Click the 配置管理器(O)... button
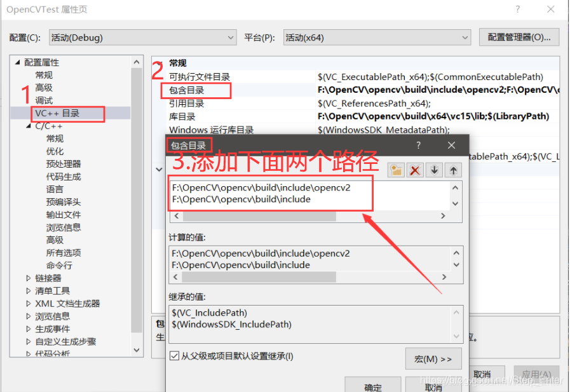This screenshot has width=570, height=392. [519, 37]
